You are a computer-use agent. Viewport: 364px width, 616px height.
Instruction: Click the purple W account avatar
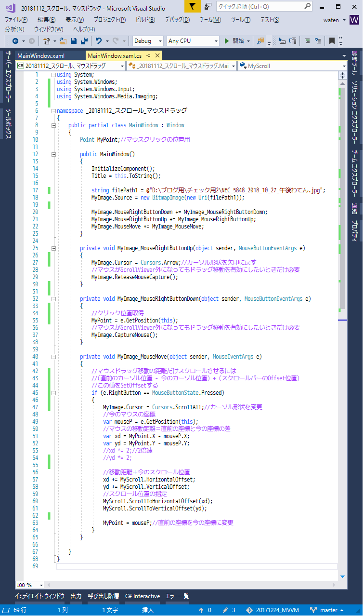[x=354, y=20]
